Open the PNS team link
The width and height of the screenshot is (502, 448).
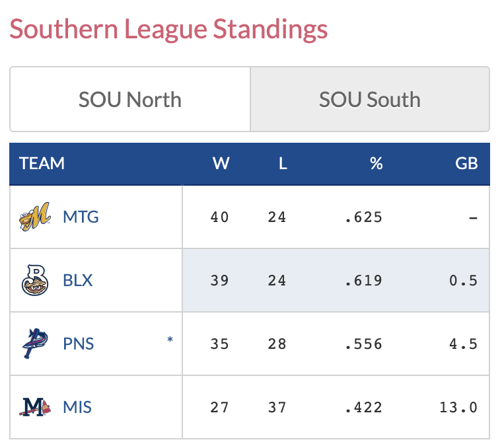pos(79,344)
